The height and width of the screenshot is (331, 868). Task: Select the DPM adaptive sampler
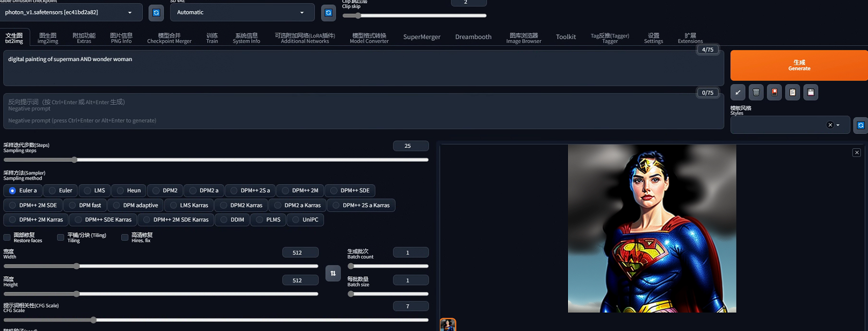135,205
